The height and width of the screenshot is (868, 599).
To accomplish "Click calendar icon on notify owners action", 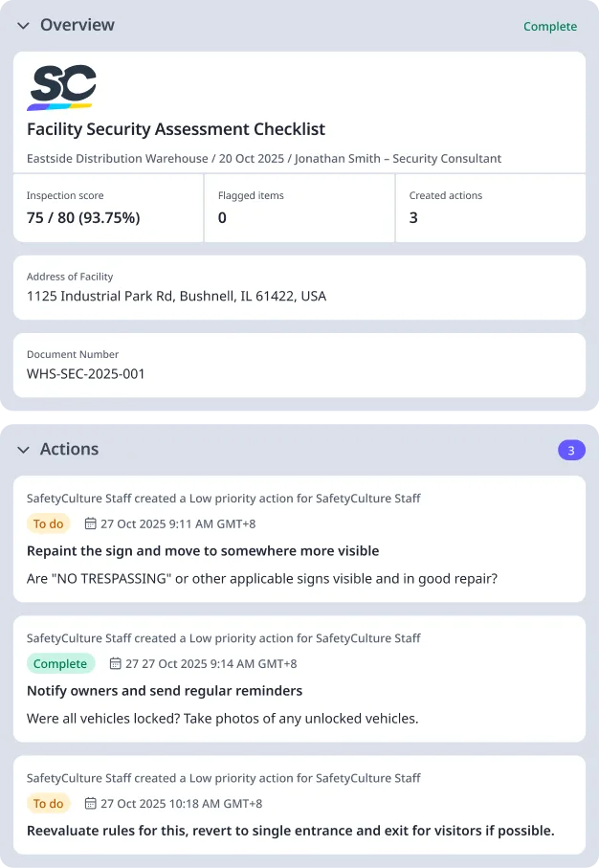I will click(116, 664).
